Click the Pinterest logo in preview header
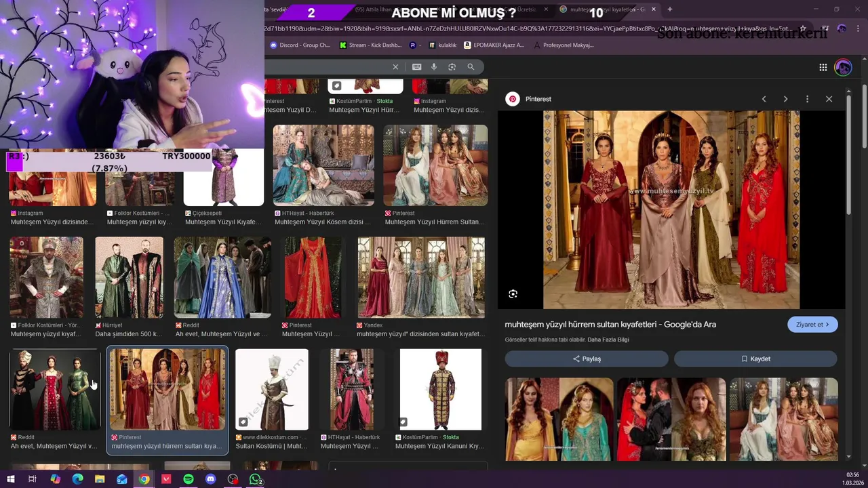Viewport: 868px width, 488px height. pyautogui.click(x=513, y=99)
